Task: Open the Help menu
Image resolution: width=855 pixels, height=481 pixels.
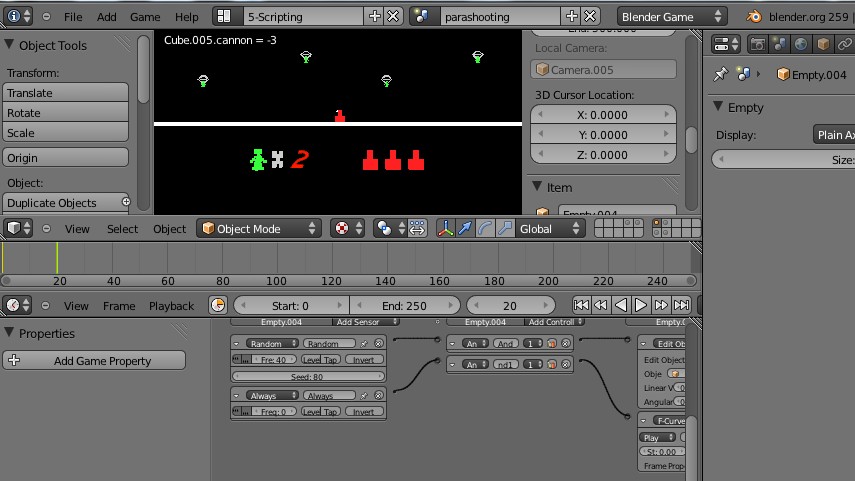Action: 186,17
